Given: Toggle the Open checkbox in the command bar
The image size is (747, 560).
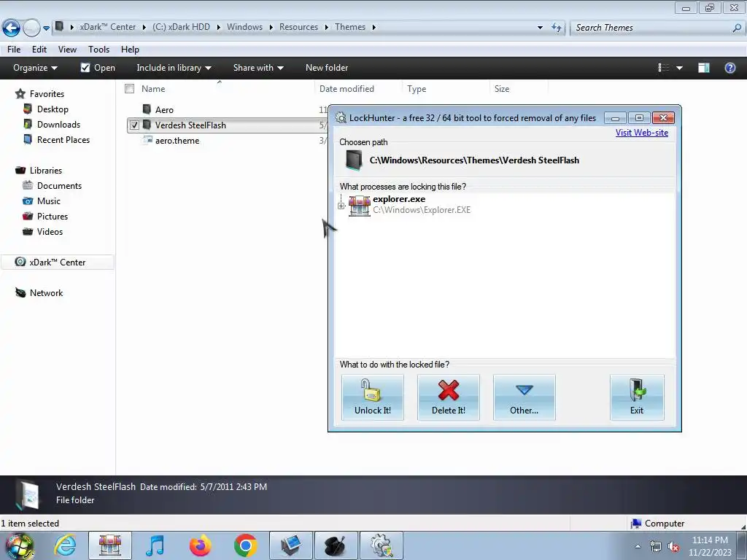Looking at the screenshot, I should [85, 68].
